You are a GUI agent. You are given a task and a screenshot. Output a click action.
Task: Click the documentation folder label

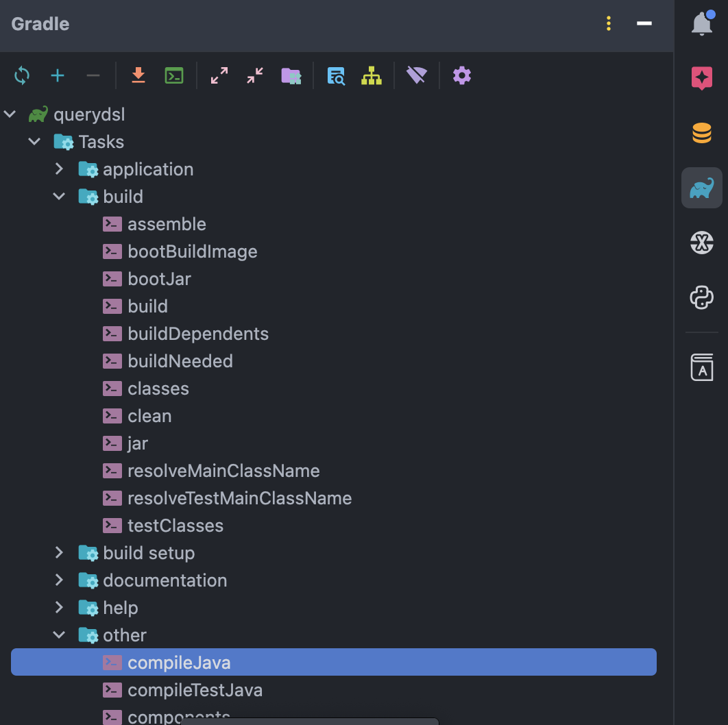(x=165, y=580)
